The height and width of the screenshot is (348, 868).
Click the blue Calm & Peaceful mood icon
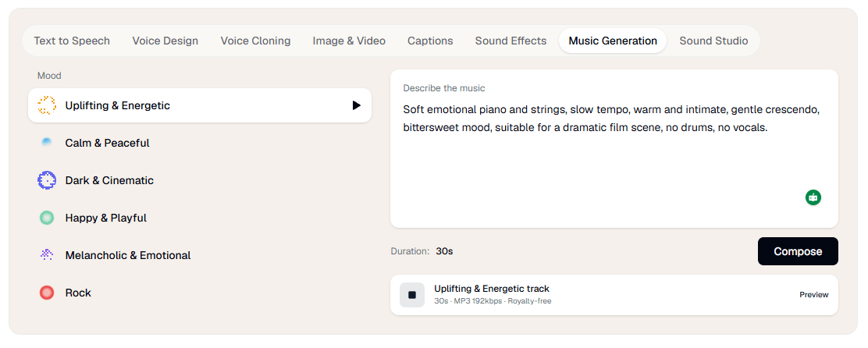point(47,143)
